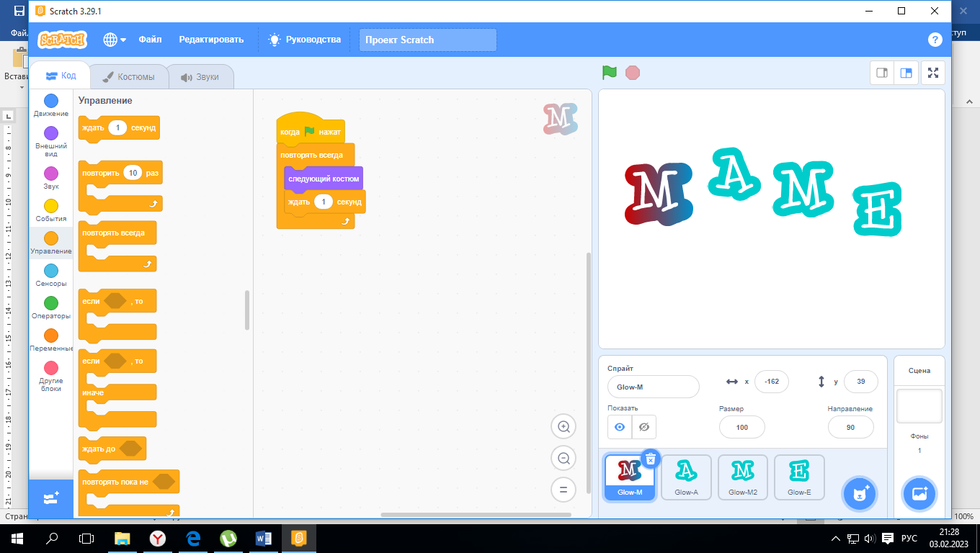Switch to large stage layout
The image size is (980, 553).
[906, 73]
